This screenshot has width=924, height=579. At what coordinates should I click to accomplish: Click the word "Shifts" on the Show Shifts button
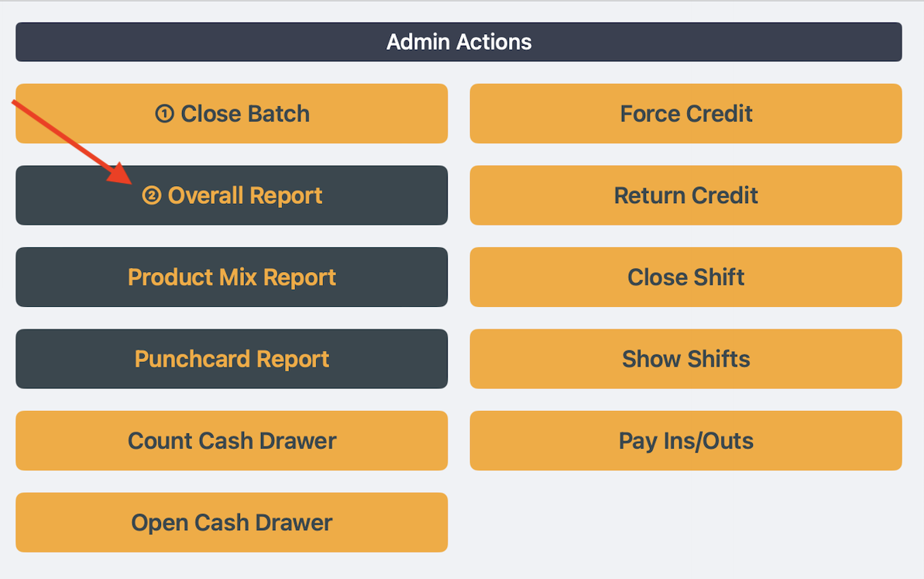[x=717, y=359]
